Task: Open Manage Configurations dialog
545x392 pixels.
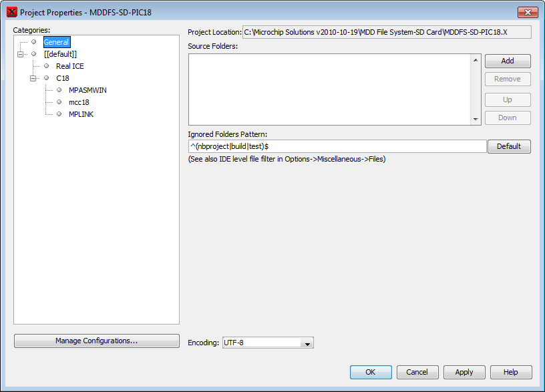Action: point(96,341)
